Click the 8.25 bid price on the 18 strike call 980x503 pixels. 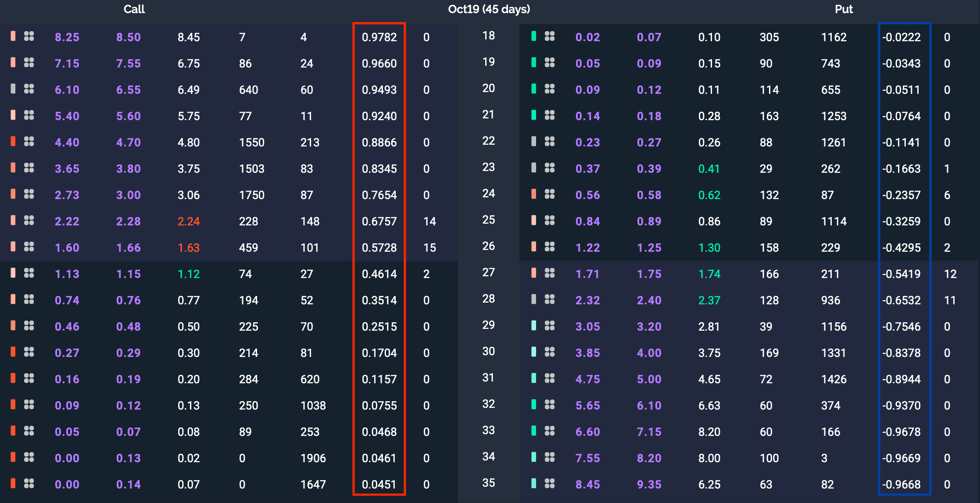67,37
